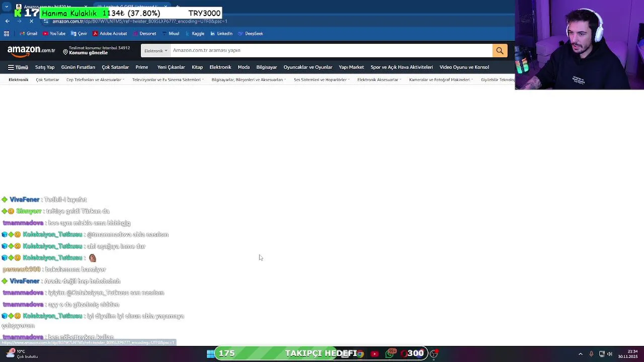Click the orange magnifier search button

tap(500, 50)
